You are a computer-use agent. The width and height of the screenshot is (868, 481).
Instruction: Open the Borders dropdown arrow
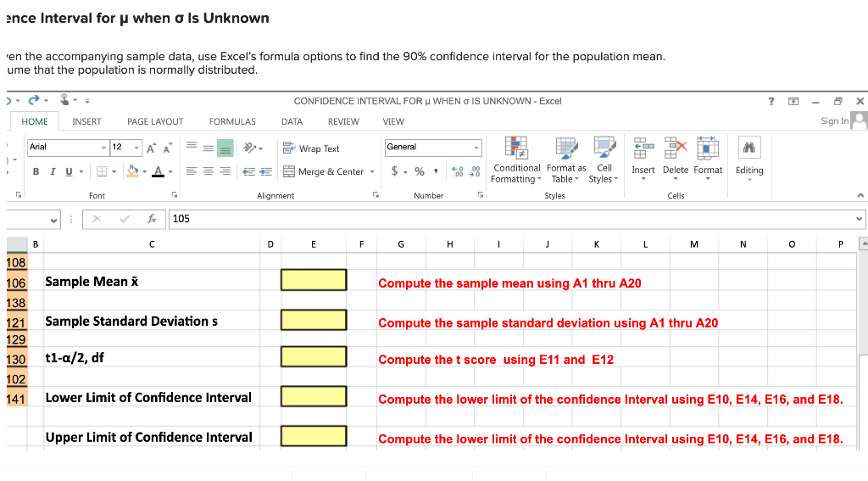[114, 171]
